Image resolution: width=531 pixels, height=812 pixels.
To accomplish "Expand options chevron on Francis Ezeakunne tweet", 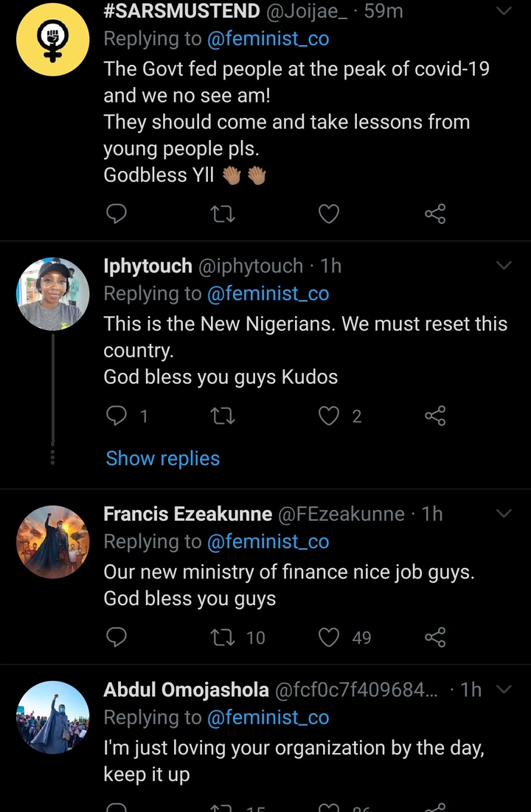I will pos(504,514).
